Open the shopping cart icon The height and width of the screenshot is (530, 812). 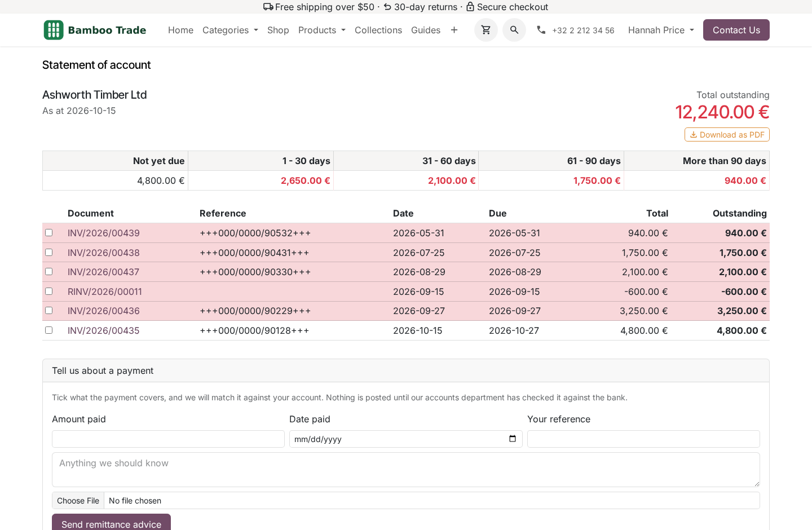pyautogui.click(x=486, y=30)
